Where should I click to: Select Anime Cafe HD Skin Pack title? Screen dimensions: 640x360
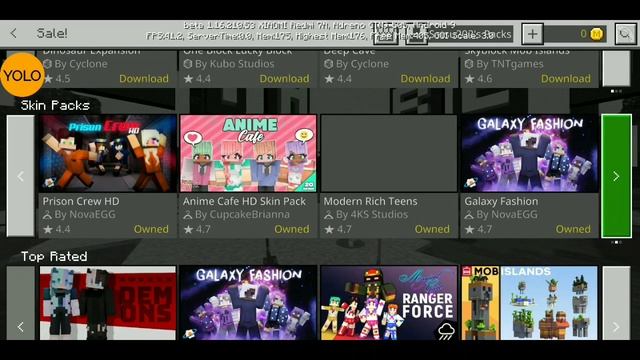pos(244,201)
